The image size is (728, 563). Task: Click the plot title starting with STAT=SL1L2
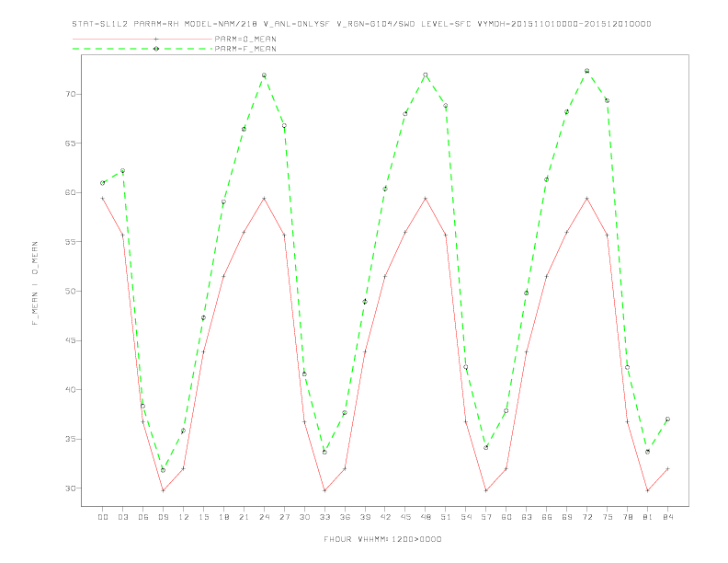coord(361,24)
